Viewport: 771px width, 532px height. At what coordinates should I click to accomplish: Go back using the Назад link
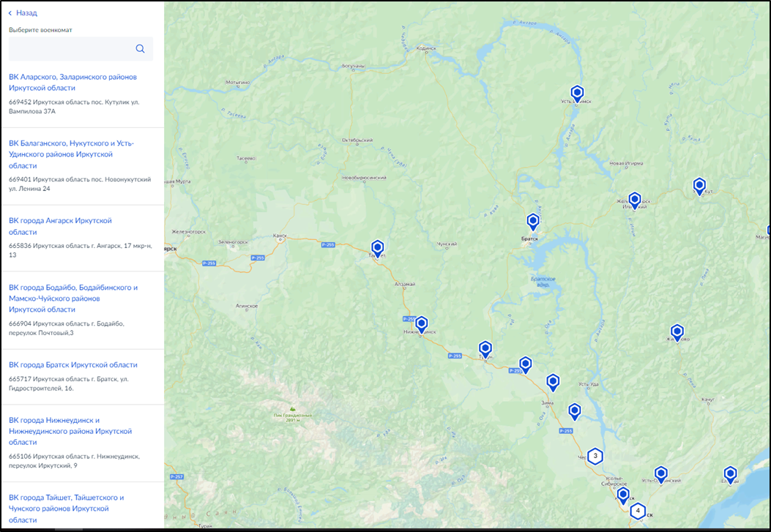click(23, 12)
